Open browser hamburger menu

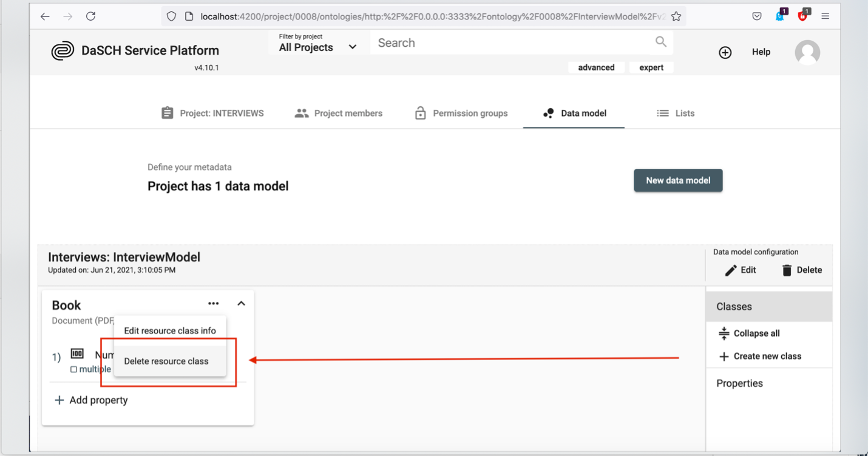[825, 16]
